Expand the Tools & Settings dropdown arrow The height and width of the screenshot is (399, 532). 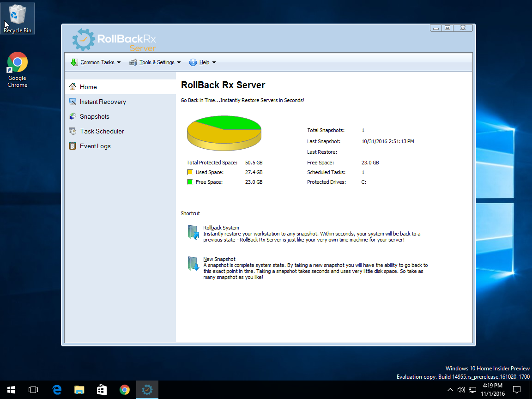tap(179, 62)
